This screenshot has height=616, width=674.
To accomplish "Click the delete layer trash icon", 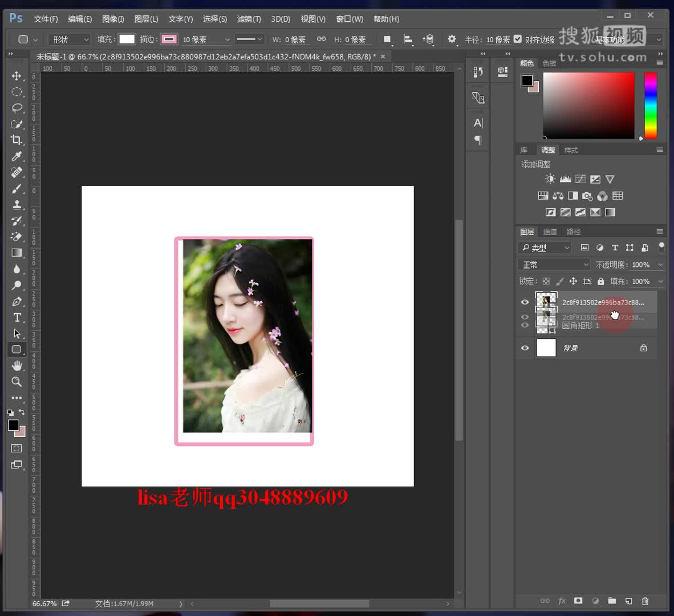I will pos(645,601).
